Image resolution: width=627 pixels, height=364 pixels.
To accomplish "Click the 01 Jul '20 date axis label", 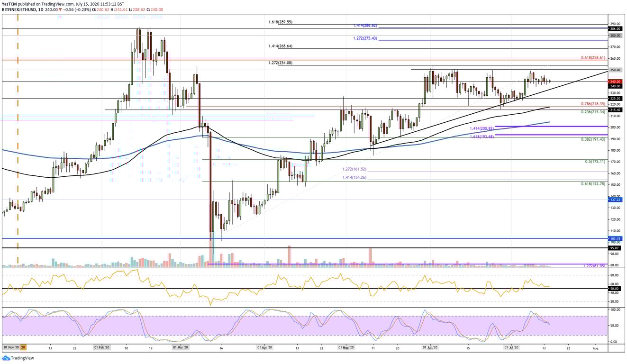I will click(511, 347).
